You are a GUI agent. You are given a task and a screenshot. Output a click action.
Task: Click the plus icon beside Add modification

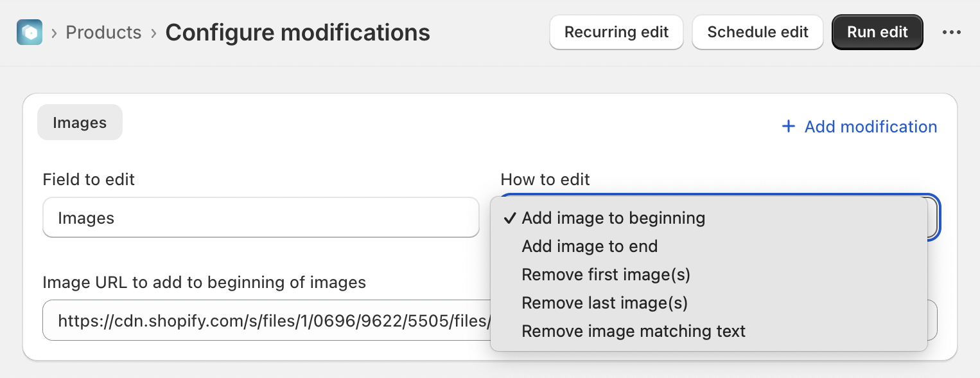point(788,127)
